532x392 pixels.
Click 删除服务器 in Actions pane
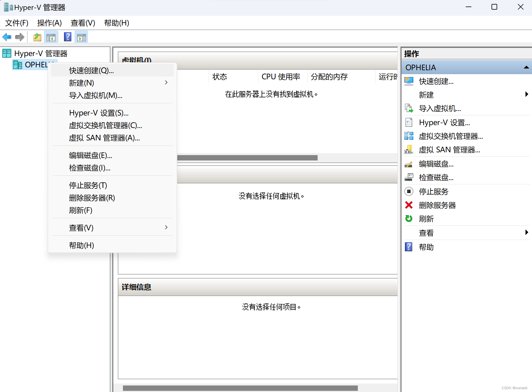(x=437, y=205)
